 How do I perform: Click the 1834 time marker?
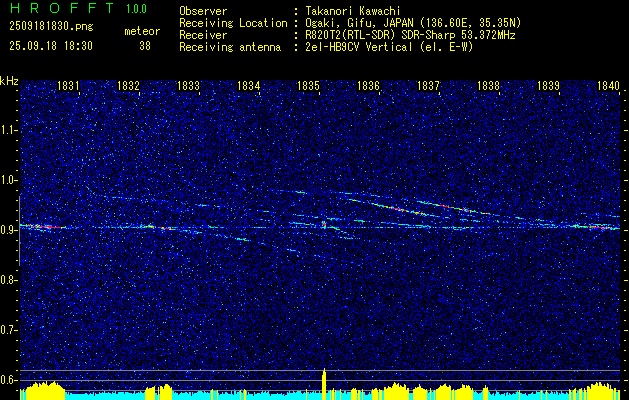[248, 85]
